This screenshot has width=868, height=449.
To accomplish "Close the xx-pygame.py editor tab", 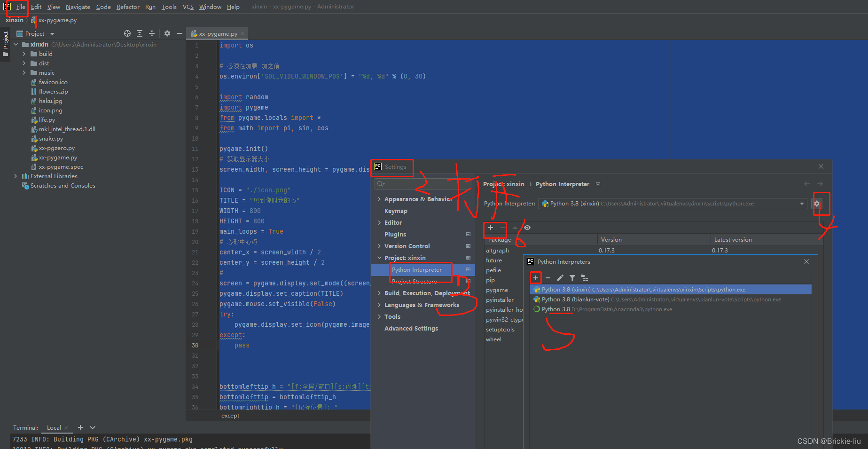I will pos(242,33).
